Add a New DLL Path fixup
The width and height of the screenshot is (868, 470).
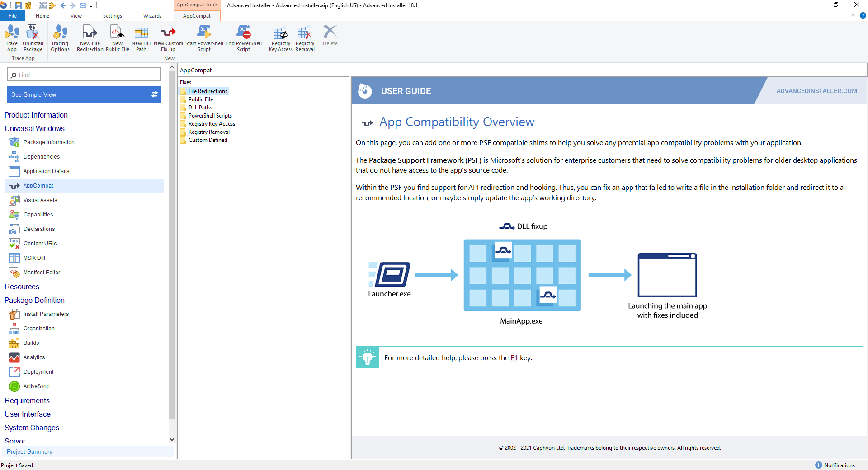pos(141,38)
